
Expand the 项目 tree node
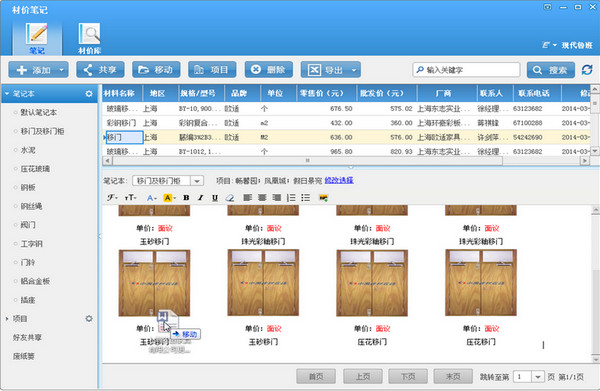[x=7, y=319]
